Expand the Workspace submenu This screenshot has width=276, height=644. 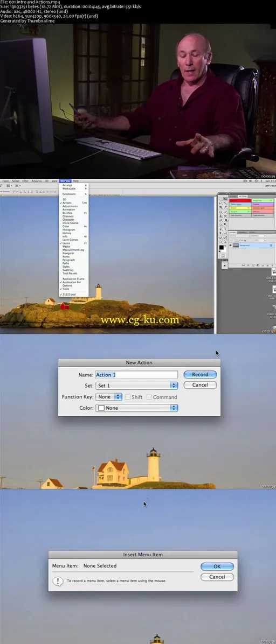coord(73,188)
